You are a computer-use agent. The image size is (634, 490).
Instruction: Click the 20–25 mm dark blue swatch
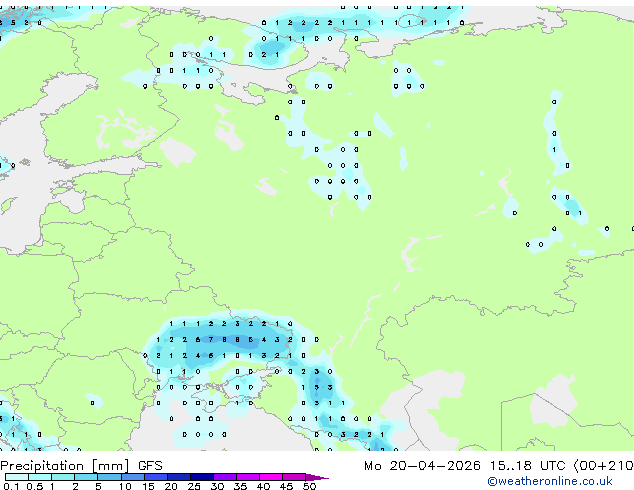(179, 477)
